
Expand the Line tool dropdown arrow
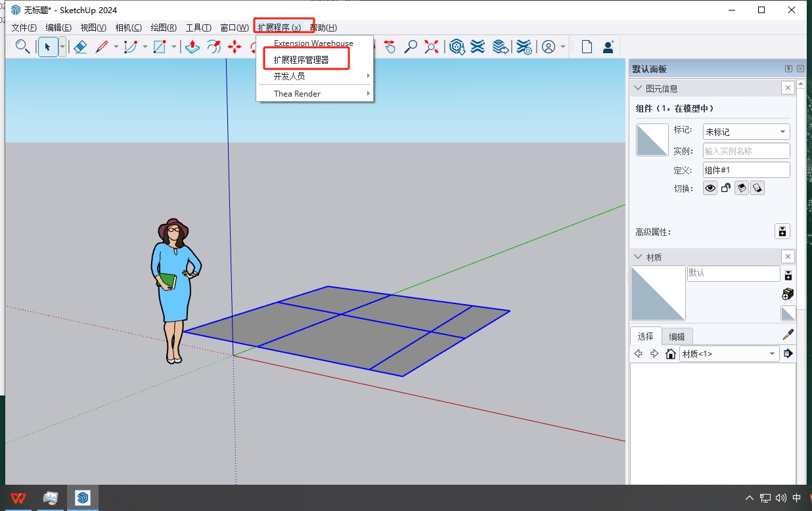[x=116, y=47]
